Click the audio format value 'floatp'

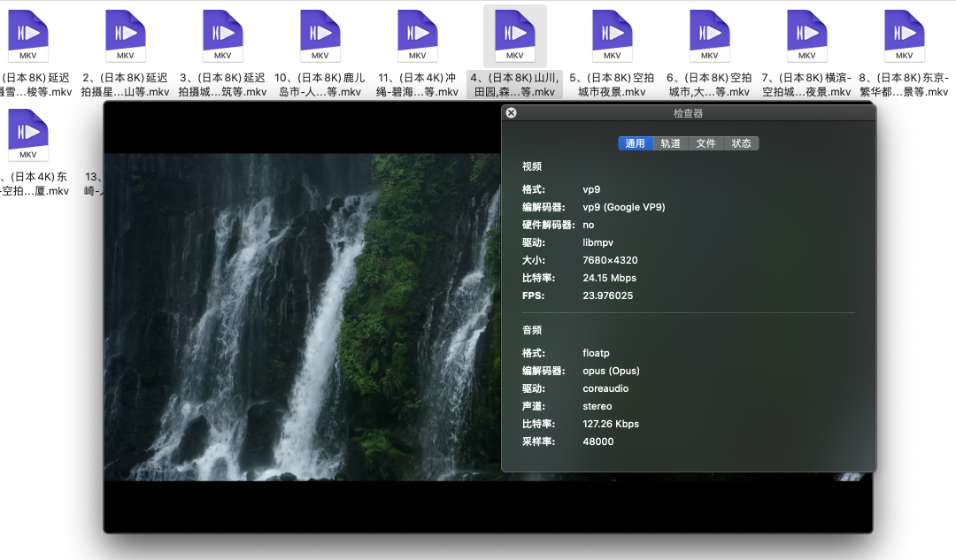[597, 353]
